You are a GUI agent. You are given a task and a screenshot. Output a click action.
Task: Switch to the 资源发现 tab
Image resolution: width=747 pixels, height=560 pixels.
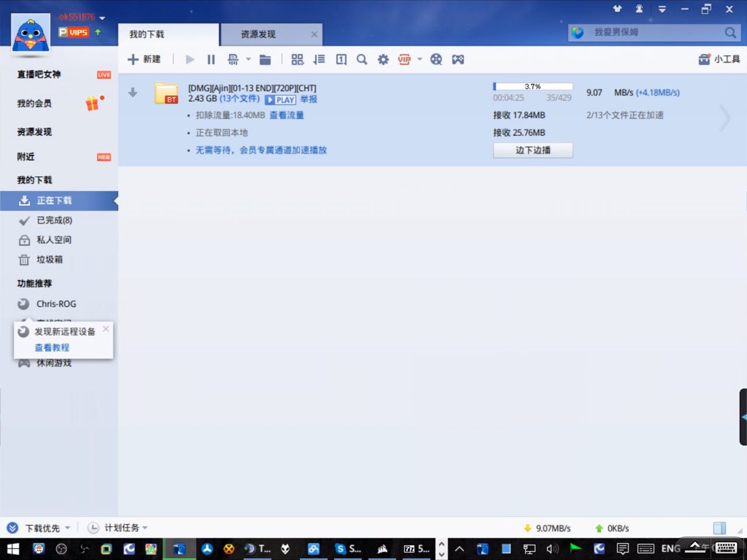tap(258, 34)
